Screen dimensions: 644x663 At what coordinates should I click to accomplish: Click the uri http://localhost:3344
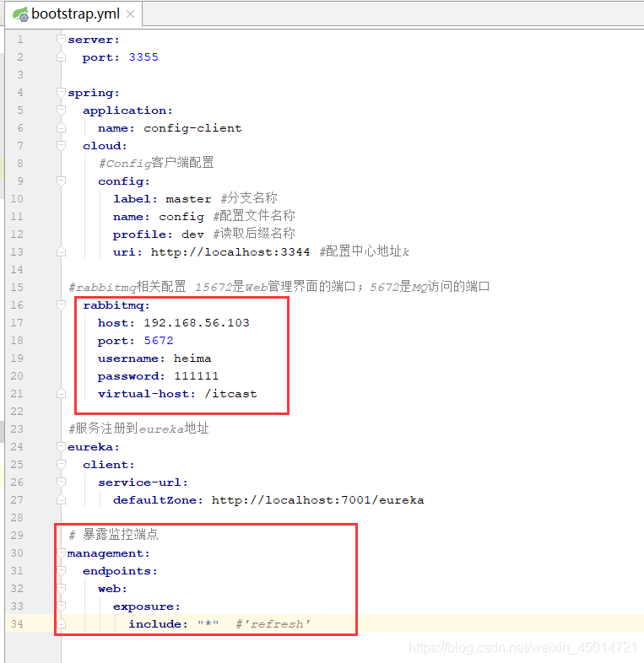click(x=230, y=252)
